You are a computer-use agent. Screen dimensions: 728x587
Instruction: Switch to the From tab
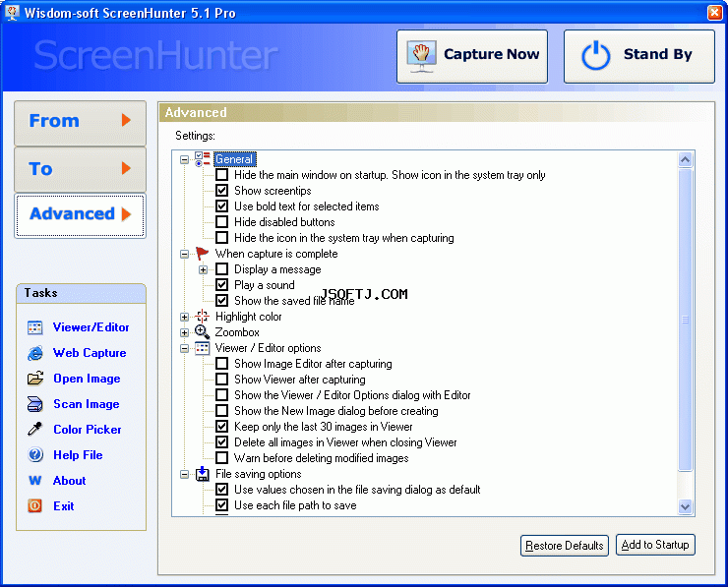point(81,123)
